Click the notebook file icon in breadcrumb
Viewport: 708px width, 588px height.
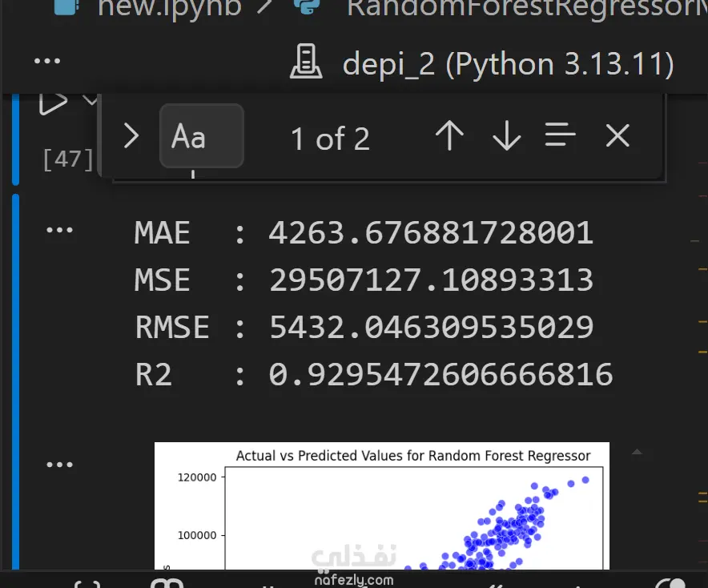click(66, 7)
